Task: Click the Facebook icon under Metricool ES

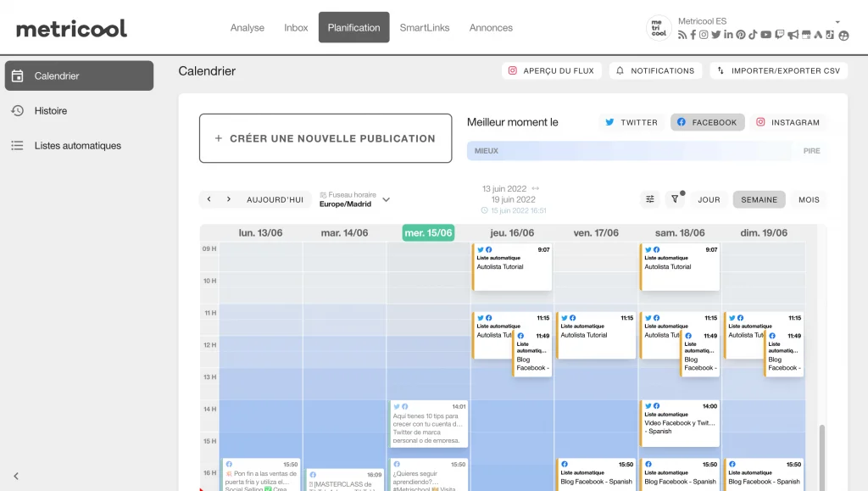Action: point(693,35)
